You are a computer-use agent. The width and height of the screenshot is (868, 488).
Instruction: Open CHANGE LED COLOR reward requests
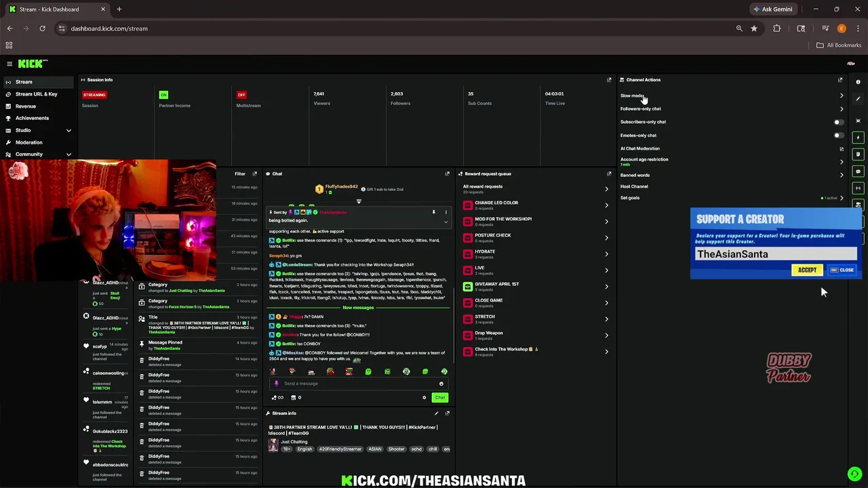click(536, 205)
